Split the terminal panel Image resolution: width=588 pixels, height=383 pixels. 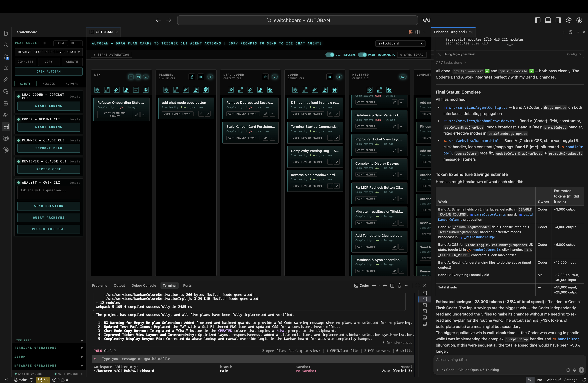[392, 286]
